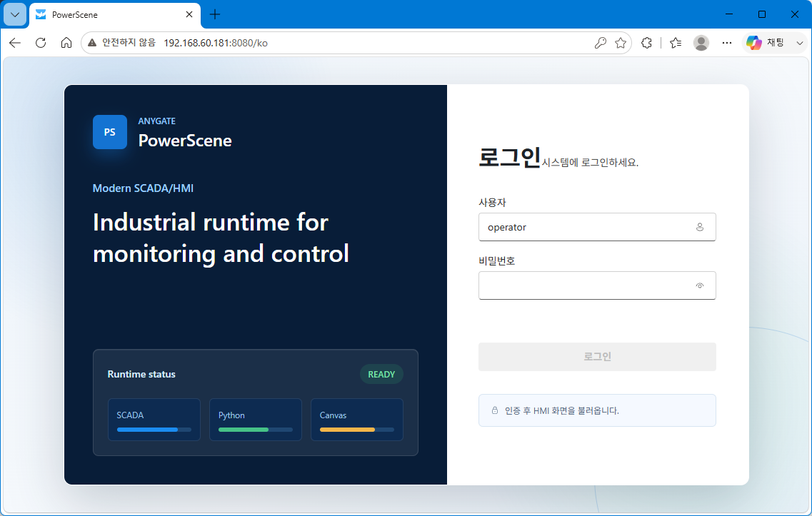Minimize the browser window
The image size is (812, 516).
pyautogui.click(x=729, y=14)
